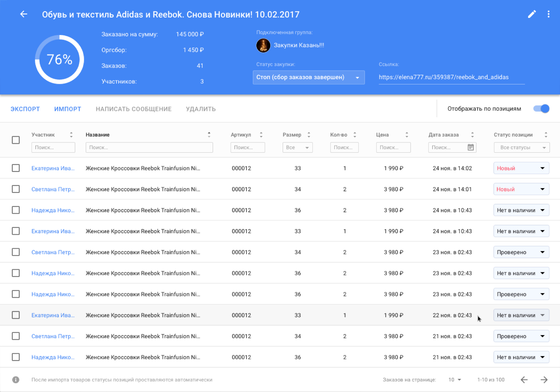Click the 76% circular progress indicator
Screen dimensions: 560x392
[x=59, y=59]
